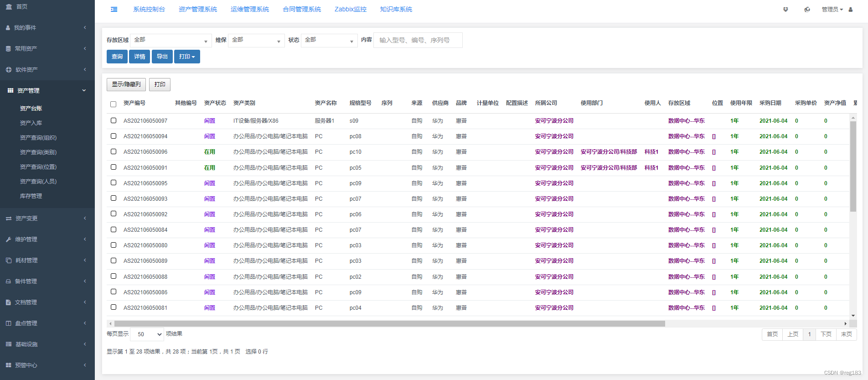
Task: Check the box for asset AS202106050095
Action: (x=114, y=182)
